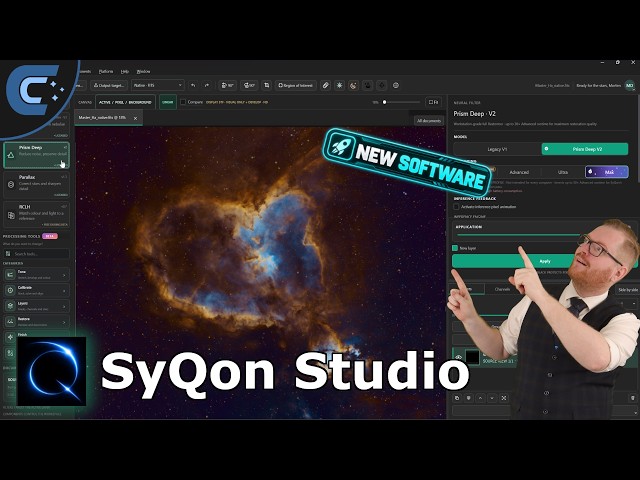The height and width of the screenshot is (480, 640).
Task: Expand the Restore category chevron
Action: click(x=64, y=322)
